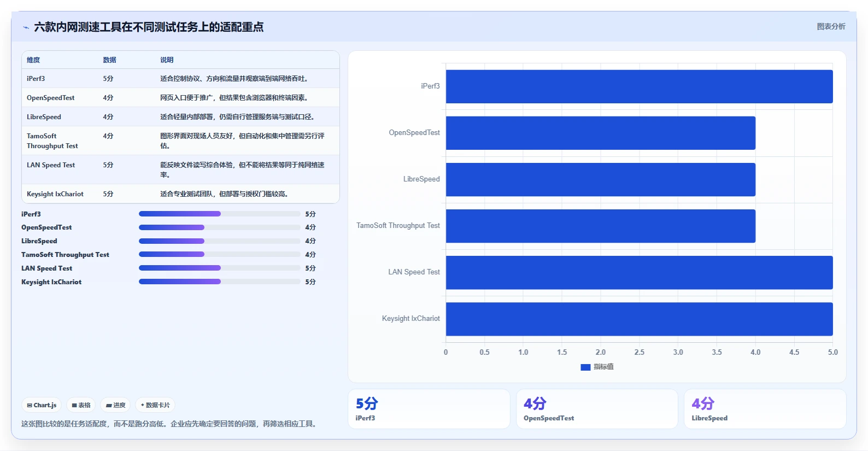Click the TamoSoft Throughput Test progress bar
Image resolution: width=868 pixels, height=451 pixels.
point(219,255)
